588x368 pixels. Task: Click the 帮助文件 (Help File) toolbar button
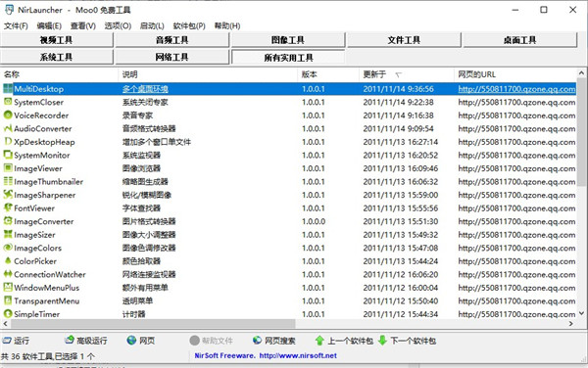[x=211, y=341]
